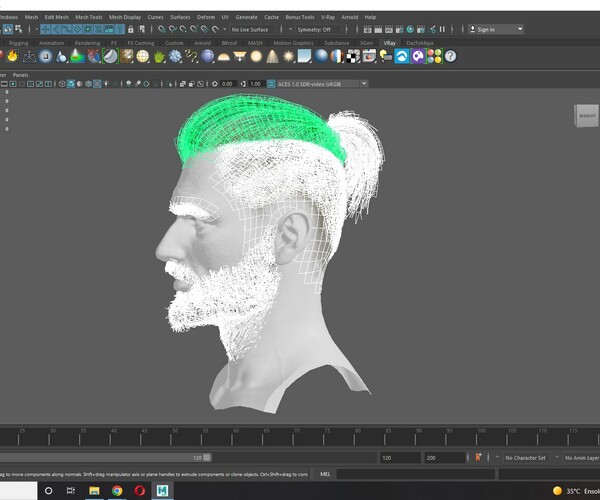600x500 pixels.
Task: Create a V-Ray dome light from the shelf
Action: pos(223,57)
